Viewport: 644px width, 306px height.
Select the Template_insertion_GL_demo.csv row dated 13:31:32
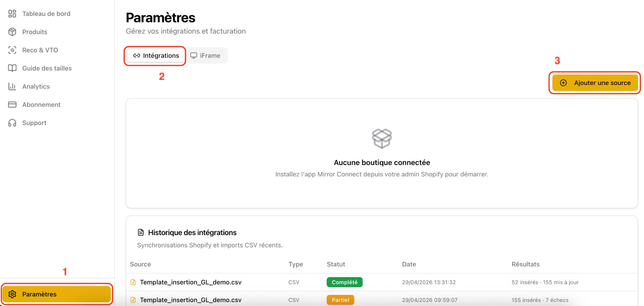coord(382,282)
